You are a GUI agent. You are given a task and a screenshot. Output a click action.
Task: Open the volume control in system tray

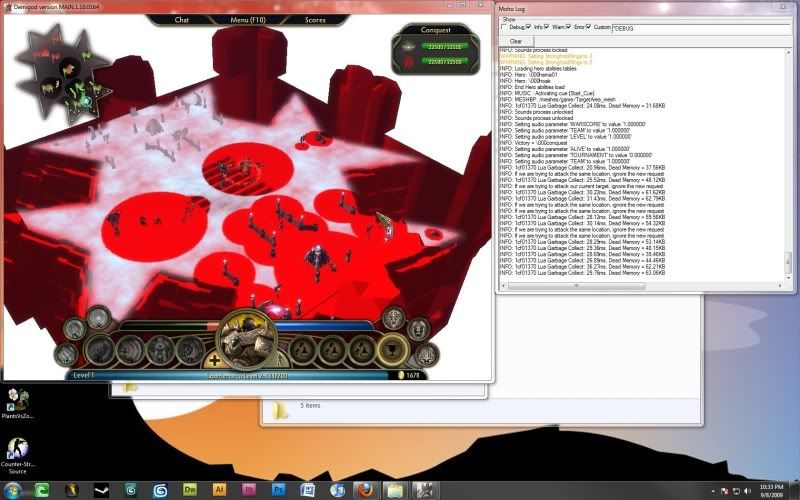coord(747,491)
